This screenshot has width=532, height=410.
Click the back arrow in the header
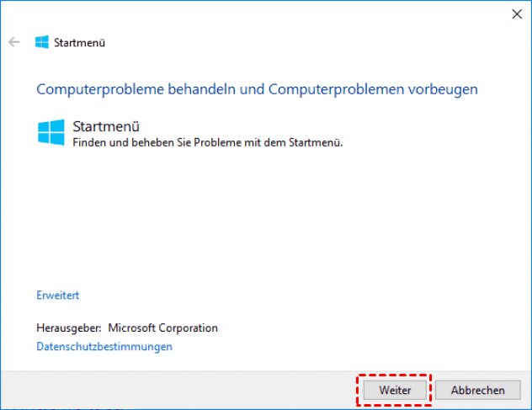point(13,42)
